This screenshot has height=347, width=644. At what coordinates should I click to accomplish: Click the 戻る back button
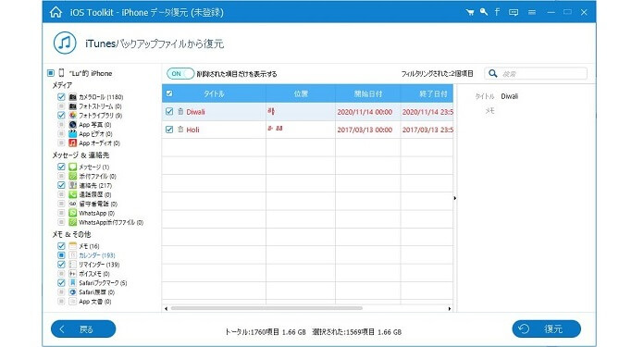point(83,328)
